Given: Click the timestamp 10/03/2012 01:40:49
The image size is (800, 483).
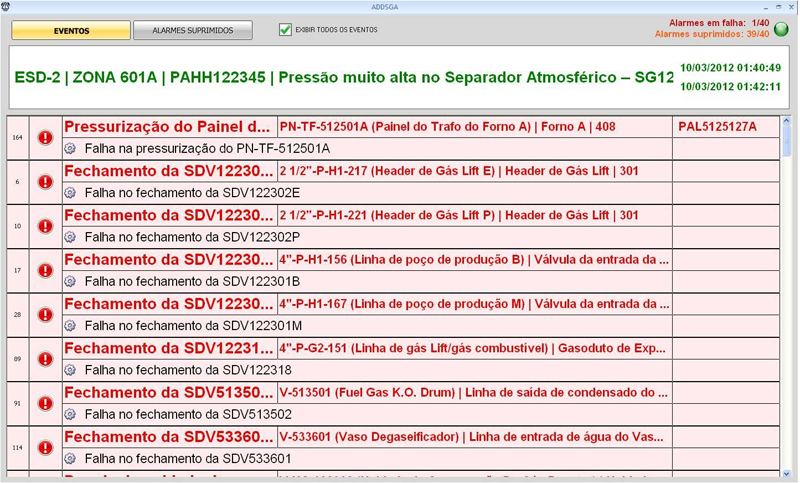Looking at the screenshot, I should pyautogui.click(x=730, y=68).
